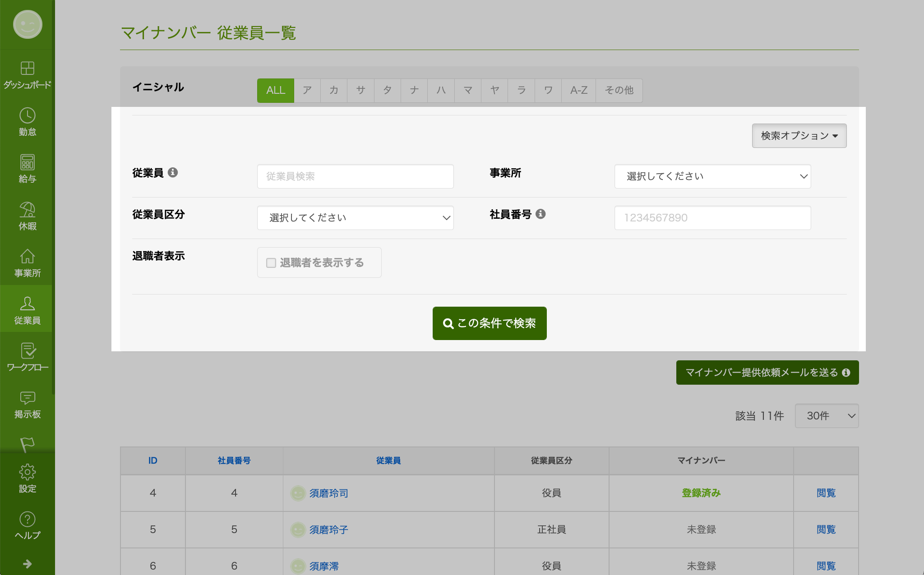Viewport: 924px width, 575px height.
Task: Select the カ initial filter tab
Action: pyautogui.click(x=334, y=90)
